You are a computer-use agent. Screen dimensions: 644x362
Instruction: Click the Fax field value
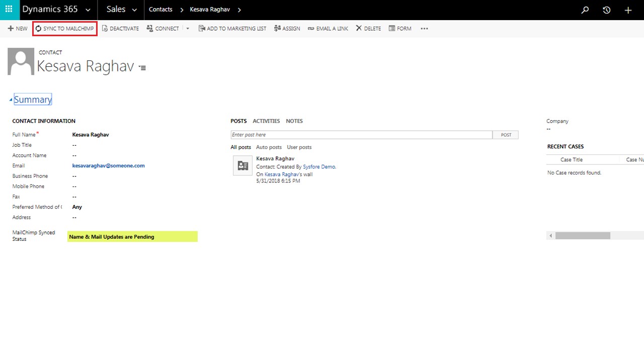point(74,197)
